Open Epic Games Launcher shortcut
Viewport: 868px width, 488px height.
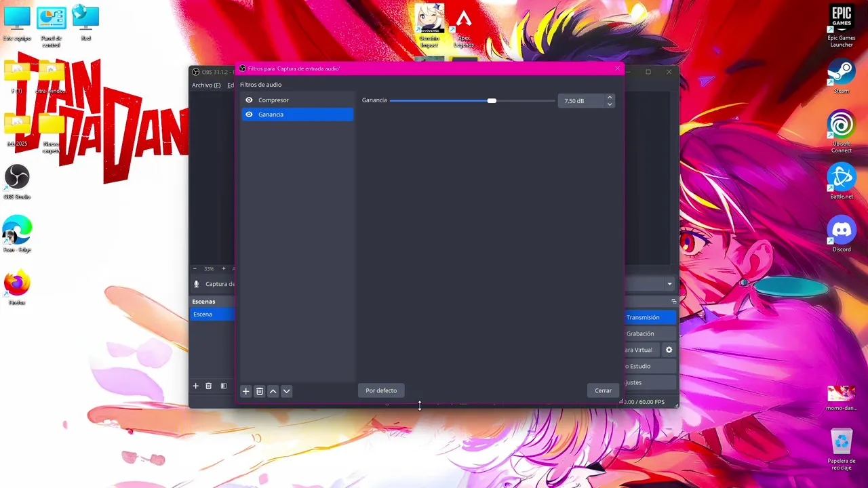pyautogui.click(x=842, y=26)
